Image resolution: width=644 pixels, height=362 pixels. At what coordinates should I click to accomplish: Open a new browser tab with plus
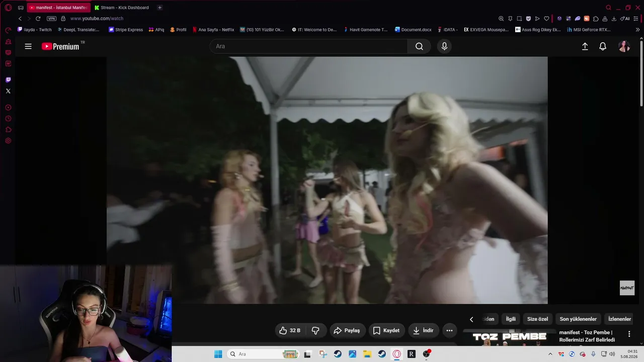click(159, 8)
